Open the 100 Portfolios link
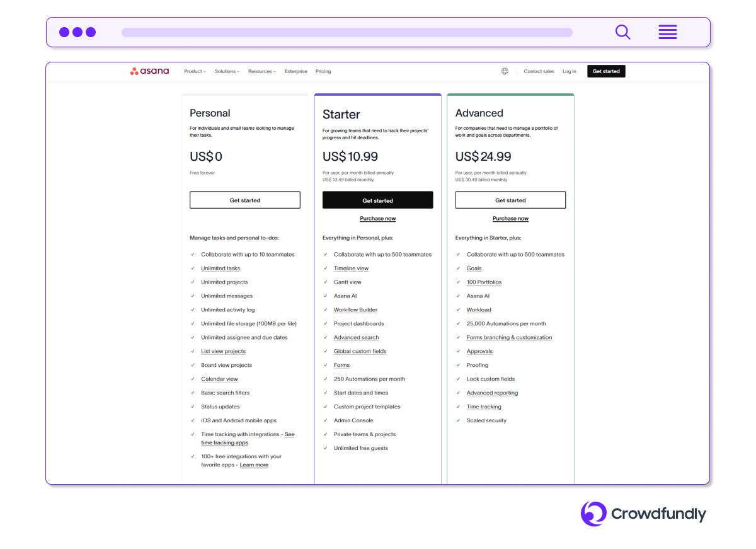The image size is (756, 549). pos(484,282)
